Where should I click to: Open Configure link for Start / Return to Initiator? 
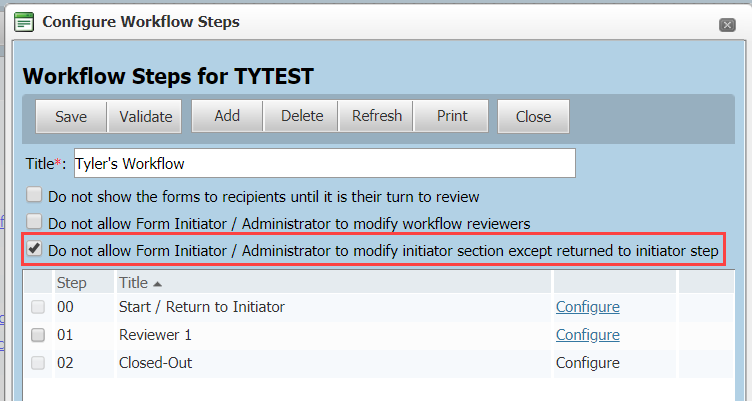tap(588, 307)
